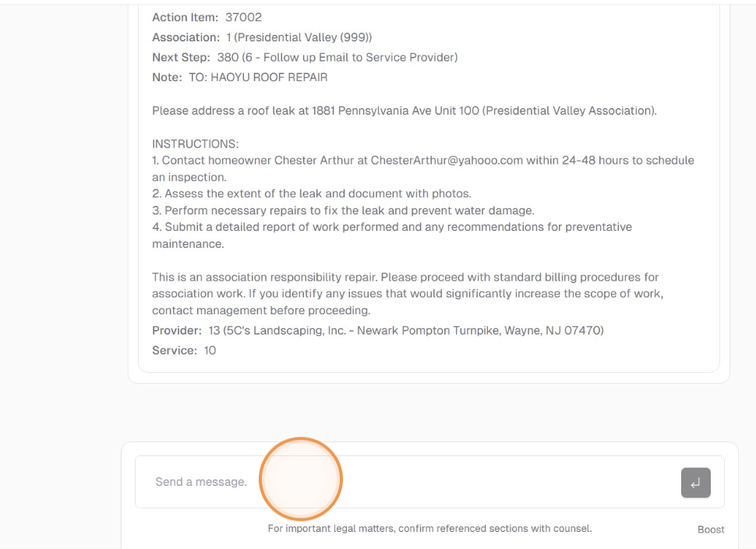Image resolution: width=756 pixels, height=549 pixels.
Task: Click the Association label
Action: (185, 37)
